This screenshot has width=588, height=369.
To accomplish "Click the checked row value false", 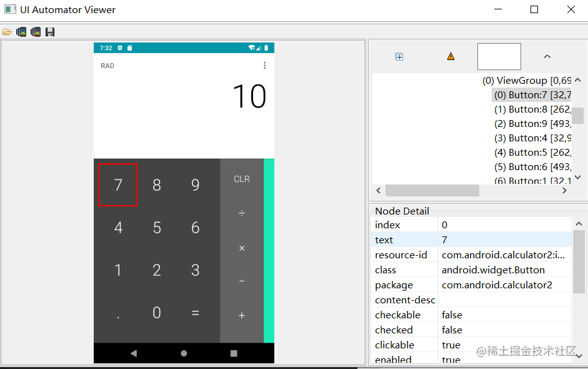I will (x=452, y=330).
